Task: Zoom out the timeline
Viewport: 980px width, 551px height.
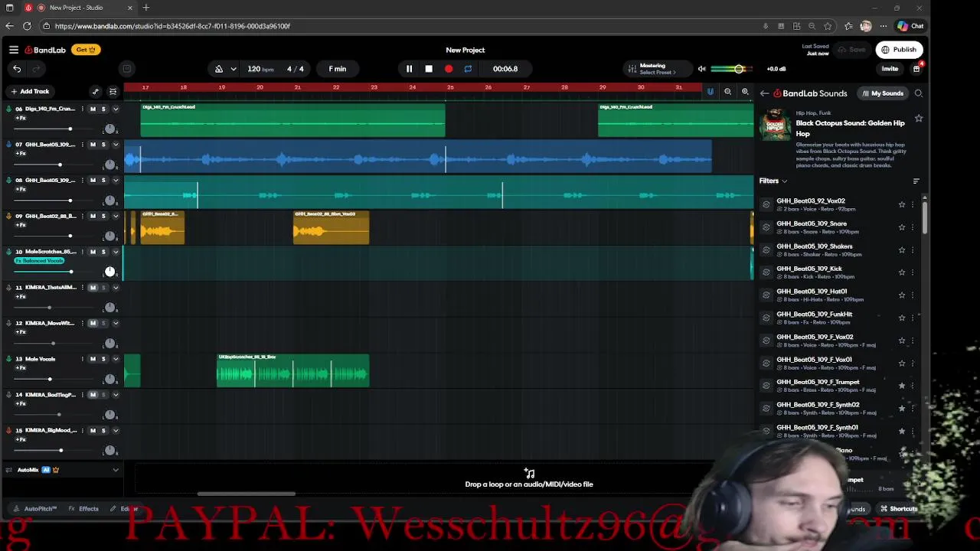Action: tap(727, 92)
